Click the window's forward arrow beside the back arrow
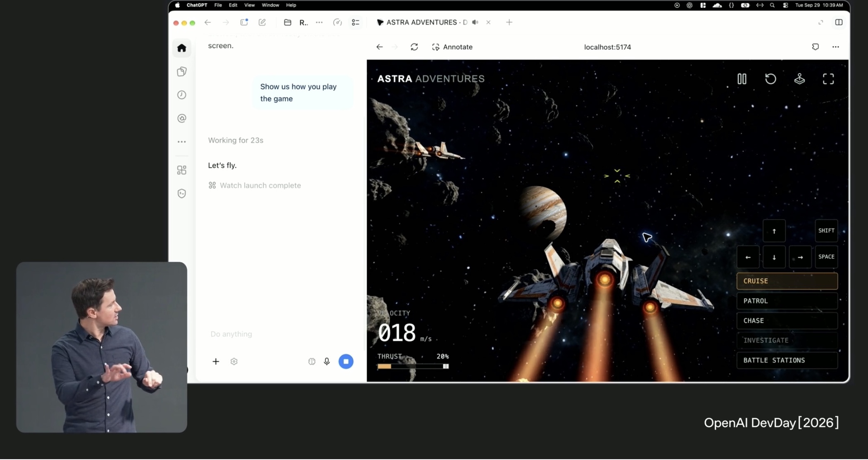Screen dimensions: 868x460 (226, 22)
